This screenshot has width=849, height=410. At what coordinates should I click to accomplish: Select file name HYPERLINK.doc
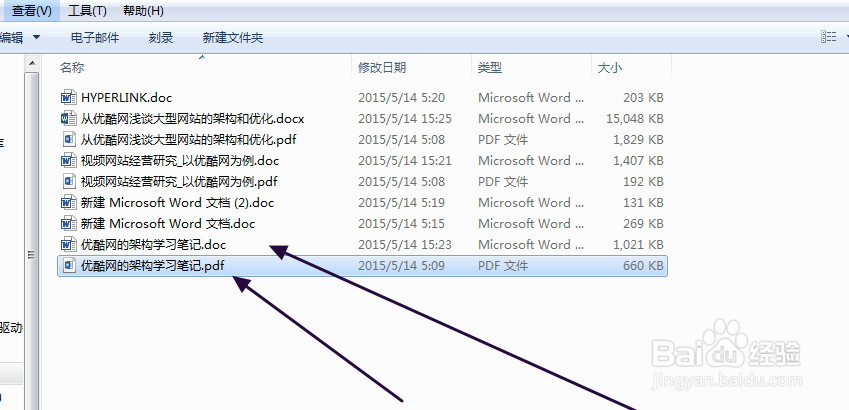127,97
